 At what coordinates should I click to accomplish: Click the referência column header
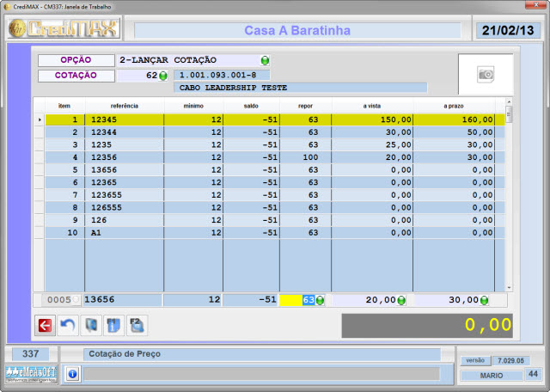125,105
